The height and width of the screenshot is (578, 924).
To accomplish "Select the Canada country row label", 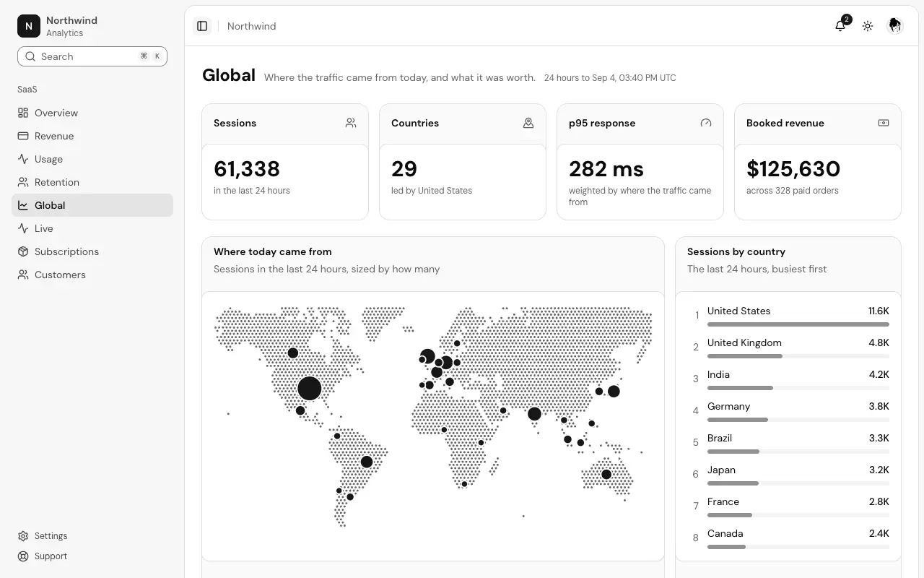I will (725, 533).
